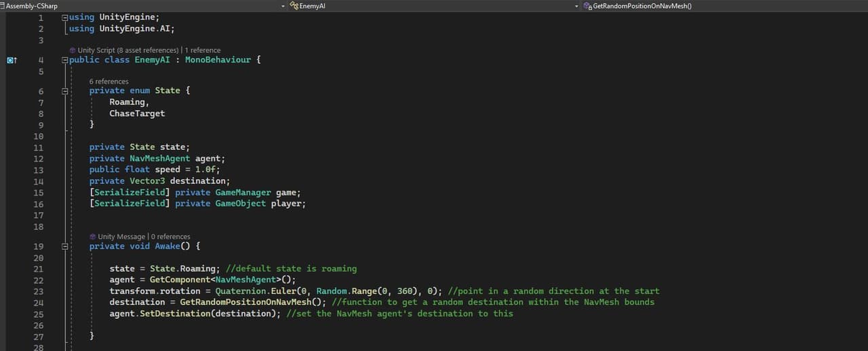The height and width of the screenshot is (351, 868).
Task: Click the comment "//default state is roaming"
Action: click(x=291, y=268)
